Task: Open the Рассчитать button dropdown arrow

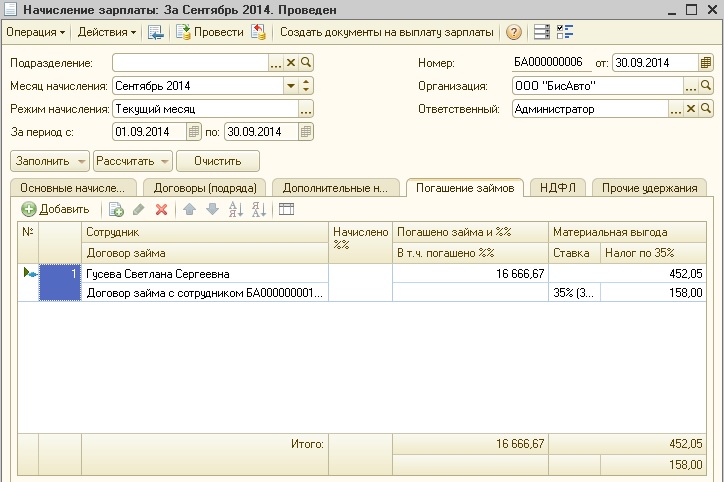Action: 165,162
